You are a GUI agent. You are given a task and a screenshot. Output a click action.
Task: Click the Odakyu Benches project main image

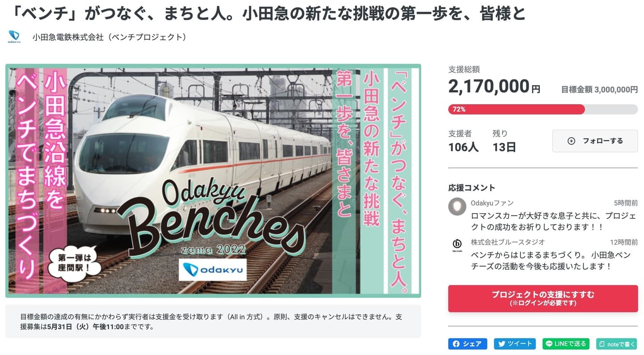click(213, 181)
